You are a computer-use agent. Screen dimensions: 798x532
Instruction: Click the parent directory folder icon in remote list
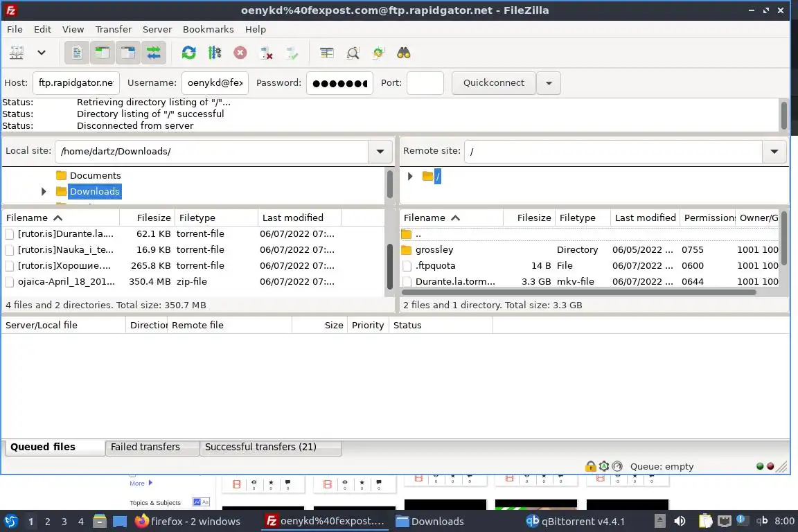click(406, 234)
